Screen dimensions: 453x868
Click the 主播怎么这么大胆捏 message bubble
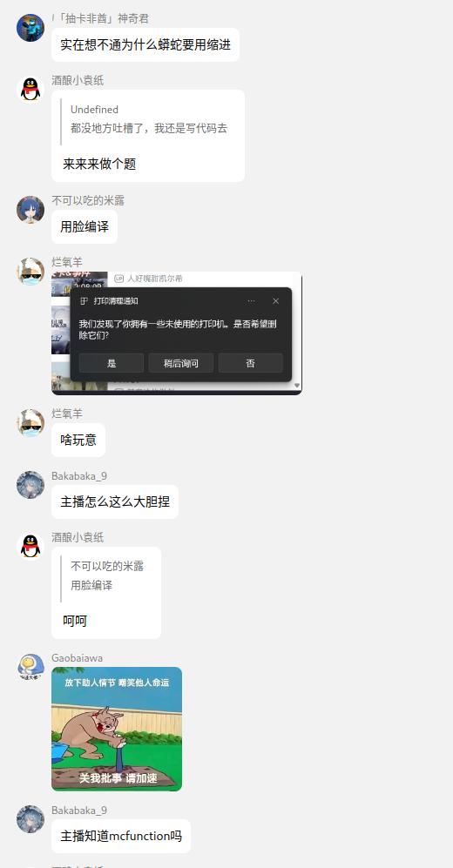(115, 502)
